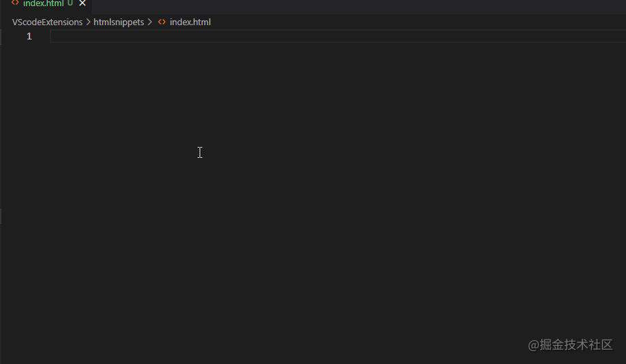This screenshot has height=364, width=626.
Task: Expand the chevron after VScodeExtensions breadcrumb
Action: point(89,22)
